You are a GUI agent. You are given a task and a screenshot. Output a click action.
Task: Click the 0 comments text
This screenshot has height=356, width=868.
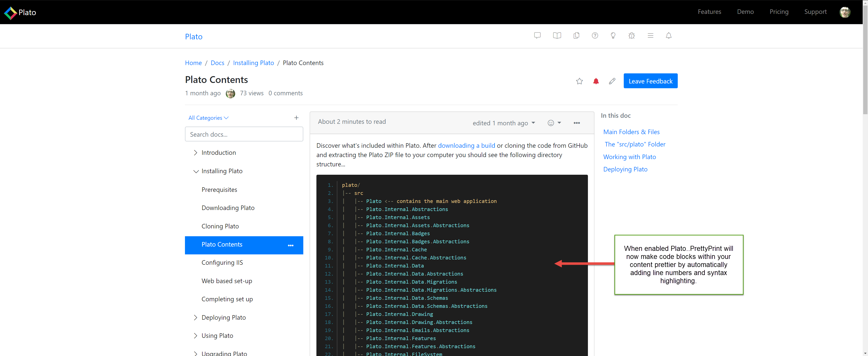point(285,93)
